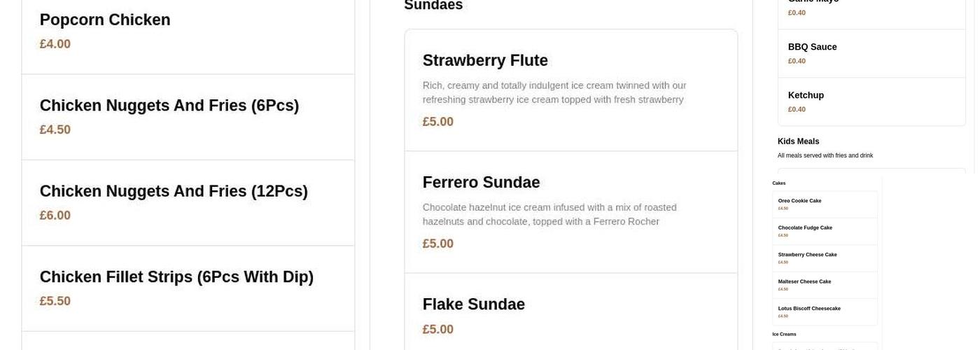Open the Strawberry Flute sundae item
This screenshot has width=980, height=350.
[x=485, y=61]
